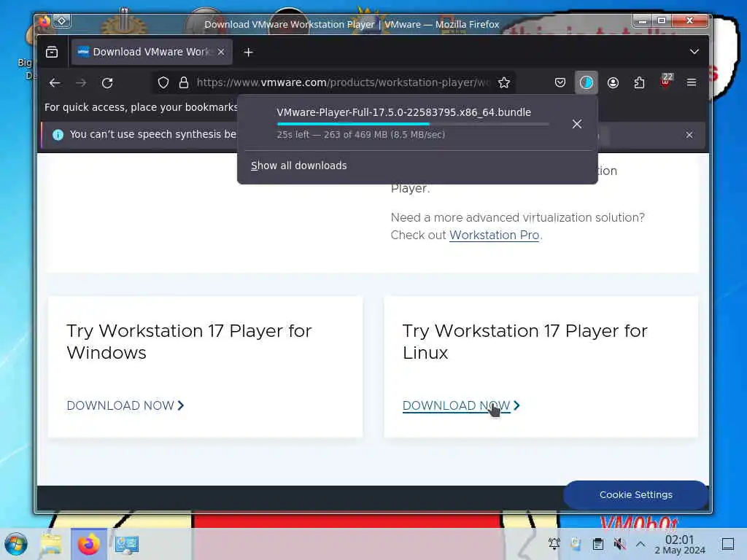Viewport: 747px width, 560px height.
Task: Dismiss the speech synthesis notification
Action: coord(689,135)
